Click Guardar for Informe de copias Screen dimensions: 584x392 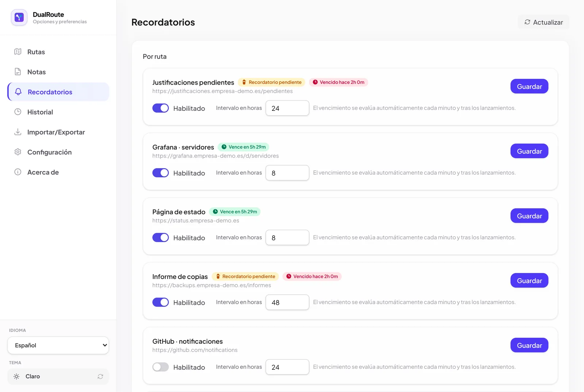(529, 280)
